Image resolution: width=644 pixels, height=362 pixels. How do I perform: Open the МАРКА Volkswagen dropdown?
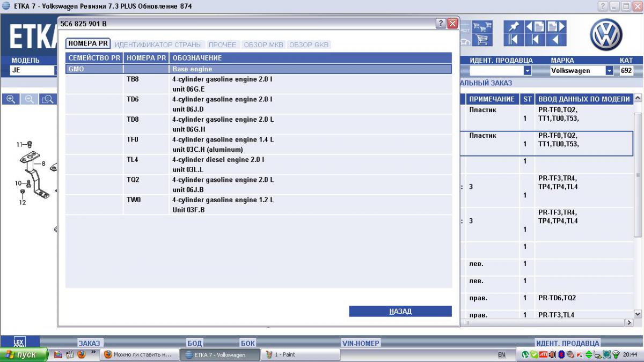click(x=610, y=70)
